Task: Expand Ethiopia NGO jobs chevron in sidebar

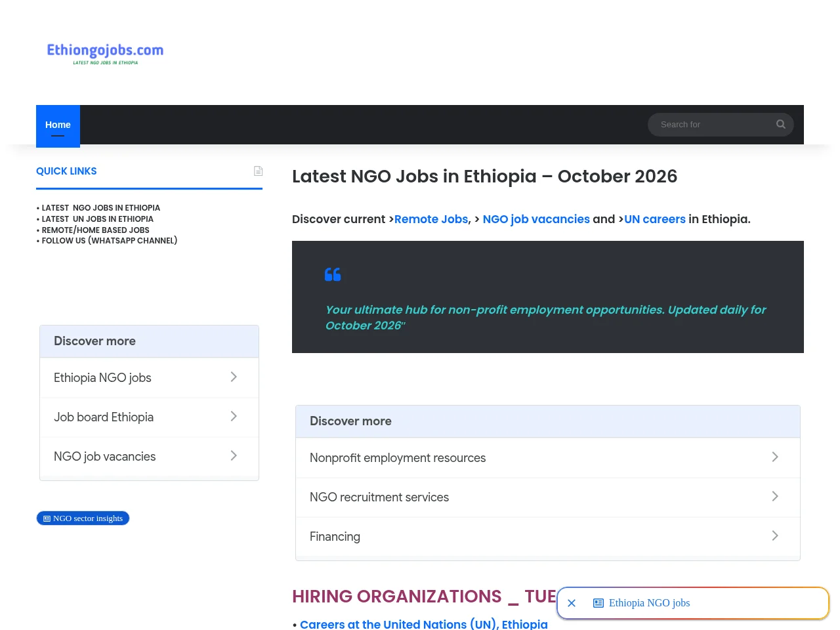Action: 234,377
